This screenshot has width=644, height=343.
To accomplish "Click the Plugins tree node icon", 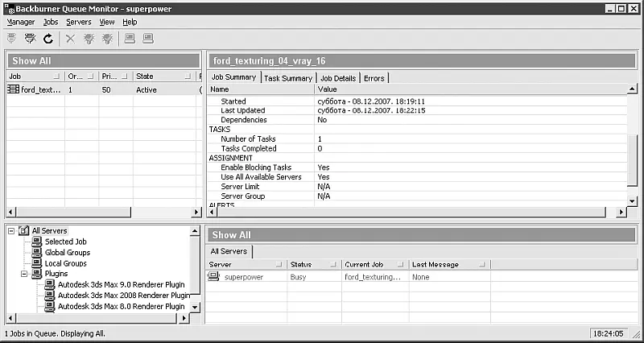I will 37,274.
